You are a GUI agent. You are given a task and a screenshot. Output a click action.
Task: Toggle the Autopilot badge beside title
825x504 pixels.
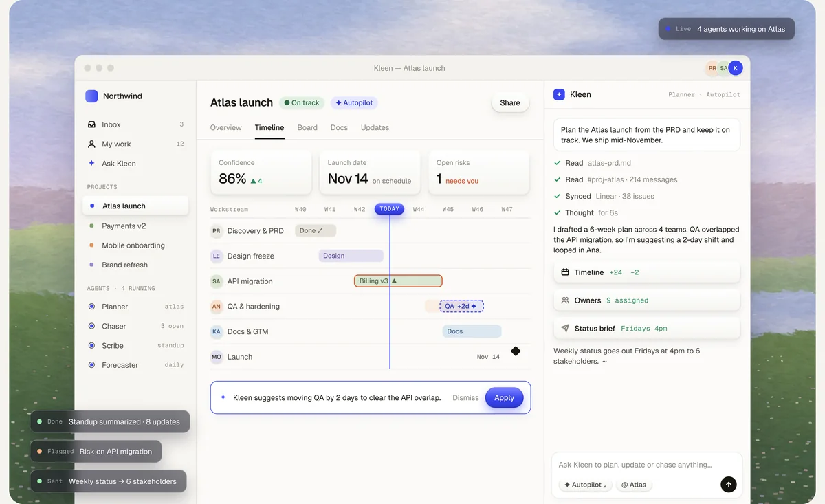(x=354, y=102)
